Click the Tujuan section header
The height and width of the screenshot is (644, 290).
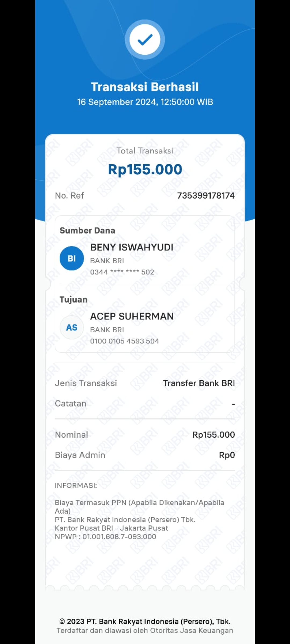coord(74,300)
